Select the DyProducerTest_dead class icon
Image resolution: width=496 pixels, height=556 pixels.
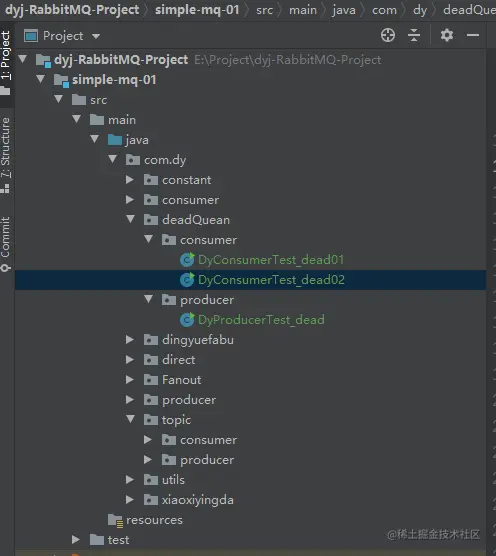pos(187,320)
